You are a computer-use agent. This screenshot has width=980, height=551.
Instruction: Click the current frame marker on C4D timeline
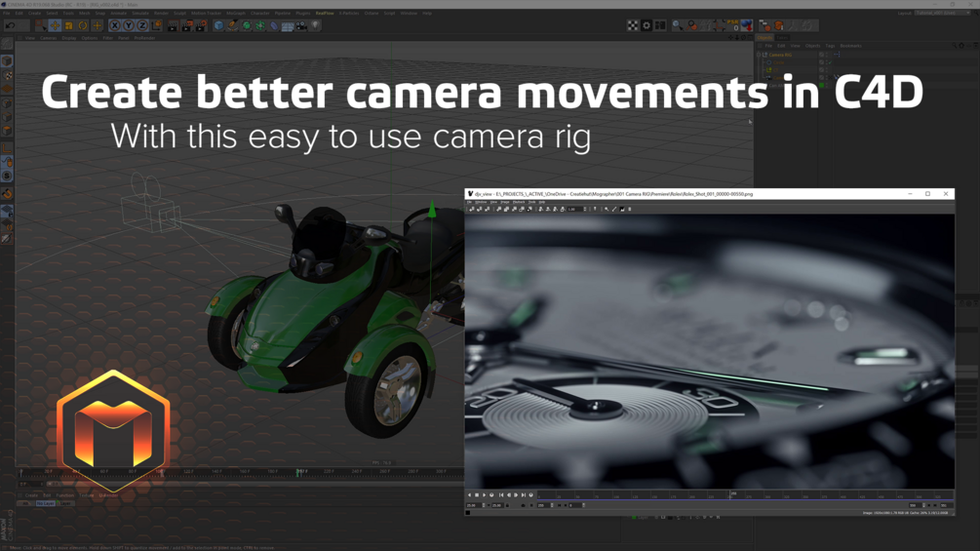298,472
